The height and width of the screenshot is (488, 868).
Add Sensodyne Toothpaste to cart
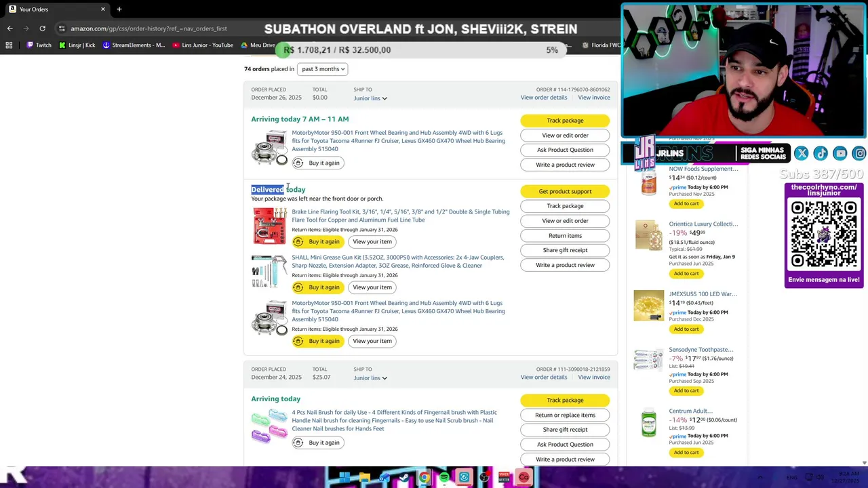tap(686, 391)
